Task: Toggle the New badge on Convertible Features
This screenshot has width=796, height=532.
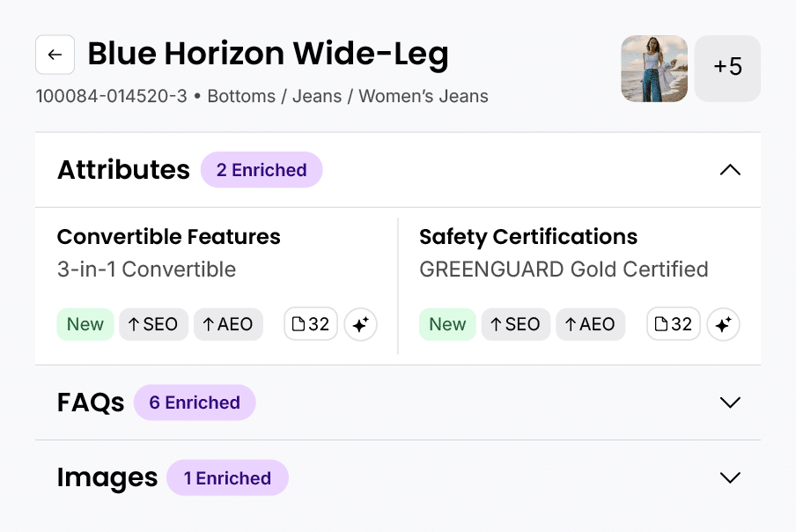Action: pos(85,324)
